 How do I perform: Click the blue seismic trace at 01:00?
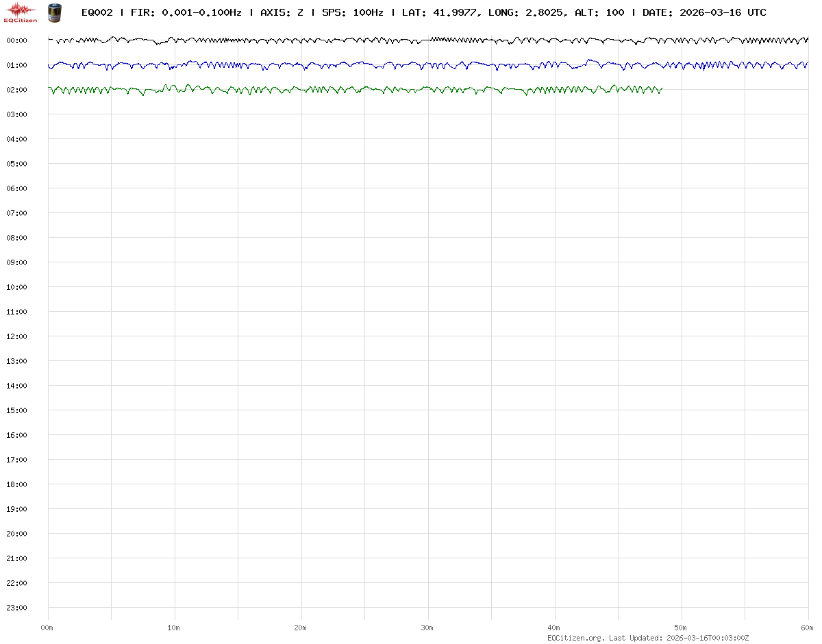pyautogui.click(x=411, y=66)
